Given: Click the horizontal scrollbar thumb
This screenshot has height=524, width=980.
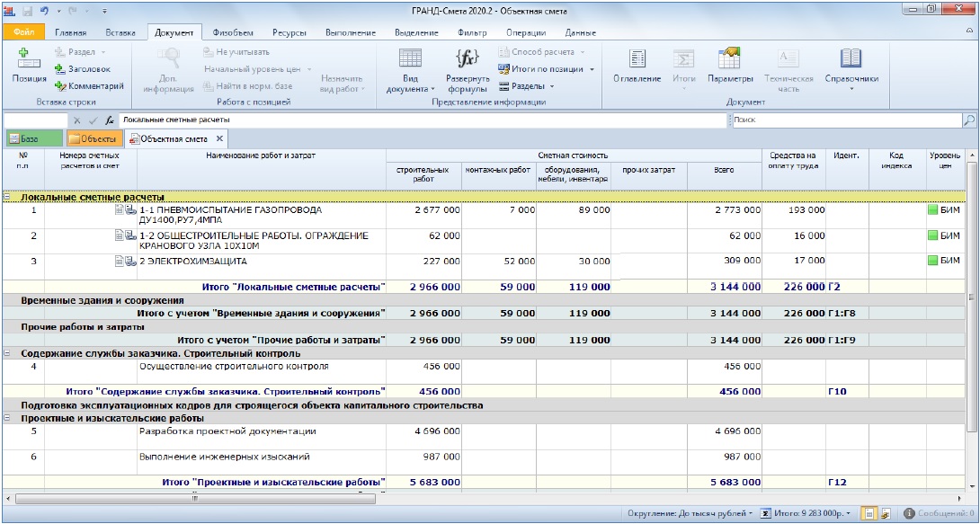Looking at the screenshot, I should point(196,499).
